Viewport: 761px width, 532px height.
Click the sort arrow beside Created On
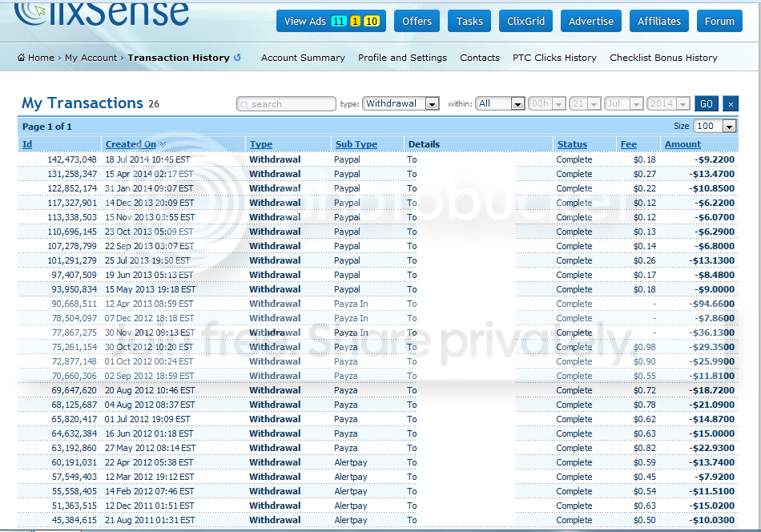pos(163,144)
